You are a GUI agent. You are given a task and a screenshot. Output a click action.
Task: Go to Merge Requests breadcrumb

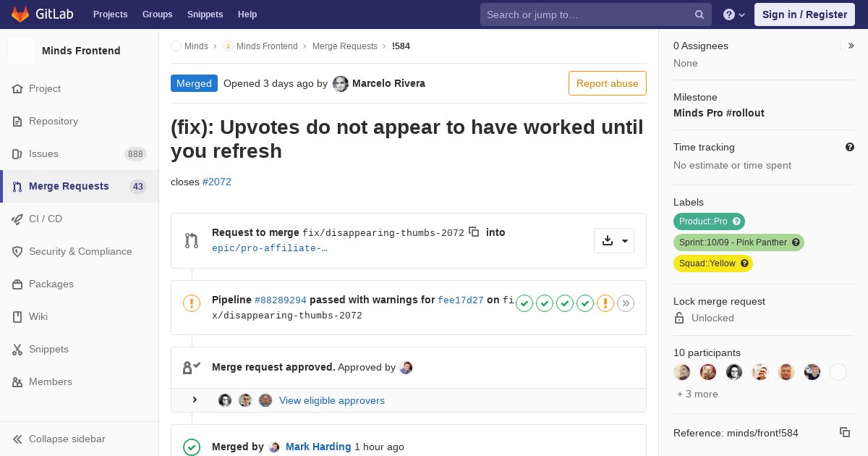pyautogui.click(x=345, y=46)
